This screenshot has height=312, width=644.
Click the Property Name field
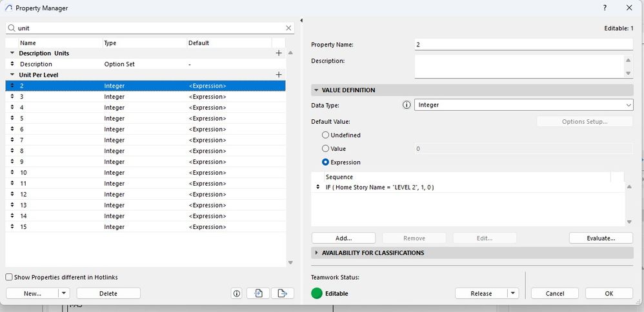[524, 44]
